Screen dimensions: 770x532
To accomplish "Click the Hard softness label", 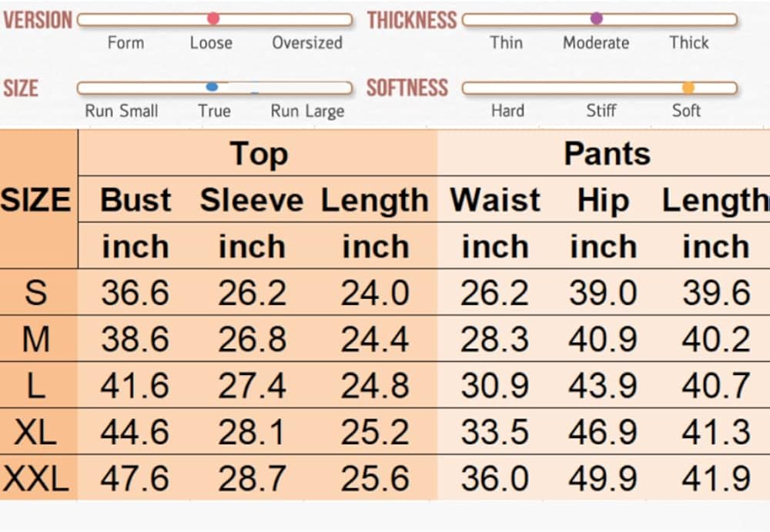I will (x=507, y=111).
